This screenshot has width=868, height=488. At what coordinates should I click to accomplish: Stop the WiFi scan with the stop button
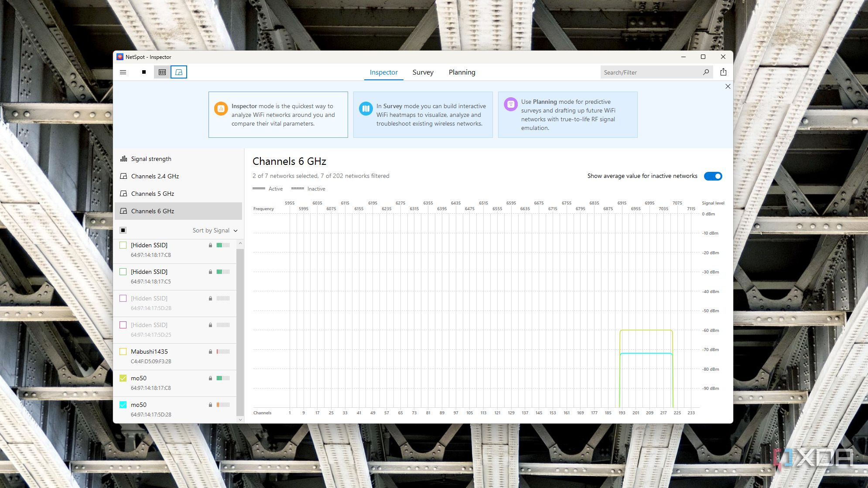(144, 72)
